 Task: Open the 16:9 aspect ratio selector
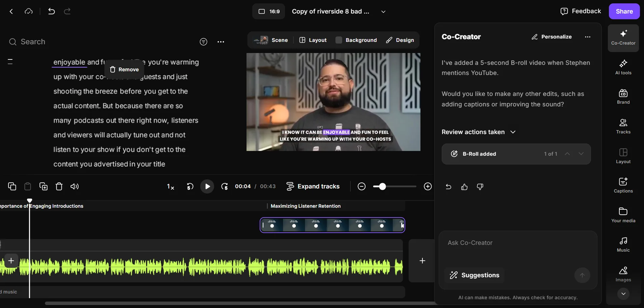click(269, 11)
